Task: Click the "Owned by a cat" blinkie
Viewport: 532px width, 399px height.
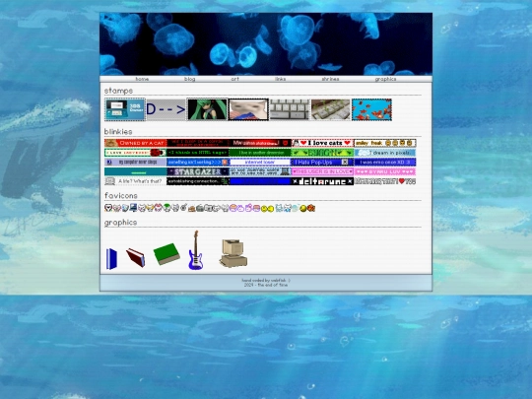Action: 135,143
